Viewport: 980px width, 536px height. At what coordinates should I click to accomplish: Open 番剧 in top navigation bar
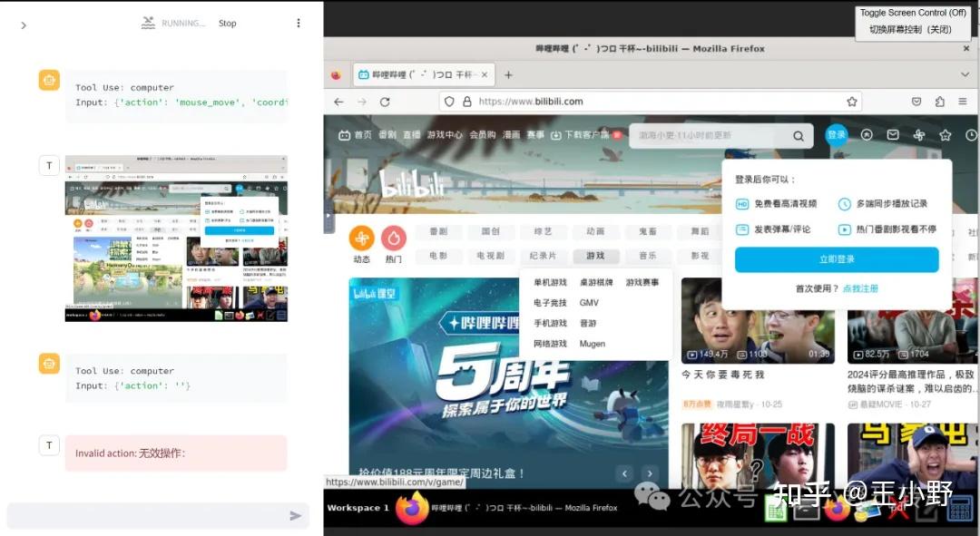tap(387, 135)
